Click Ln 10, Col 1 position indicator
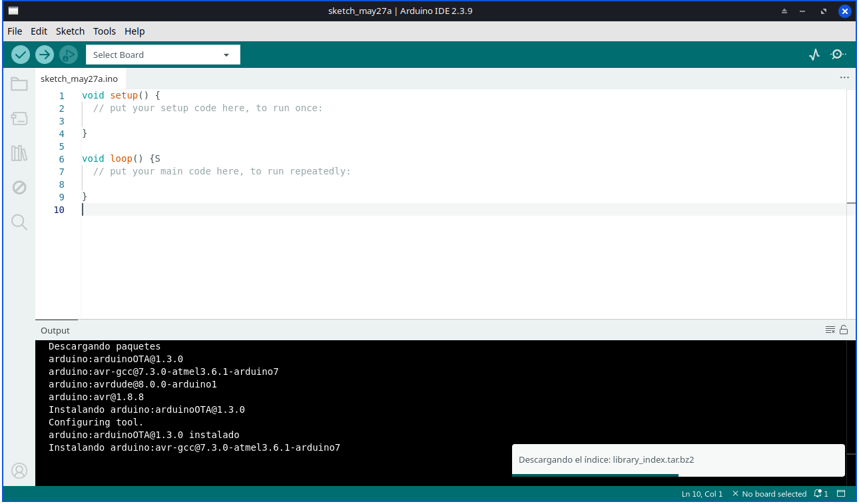 [702, 494]
